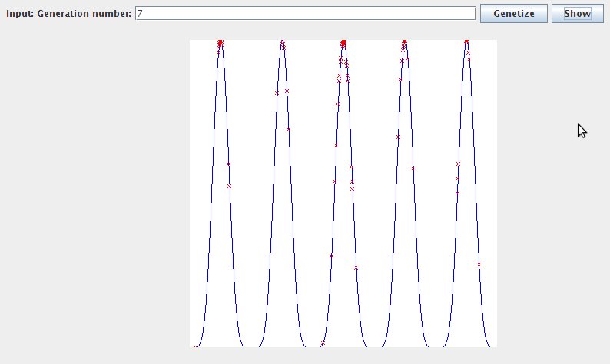Select the red marker cluster atop the third peak
The width and height of the screenshot is (610, 364).
coord(343,43)
